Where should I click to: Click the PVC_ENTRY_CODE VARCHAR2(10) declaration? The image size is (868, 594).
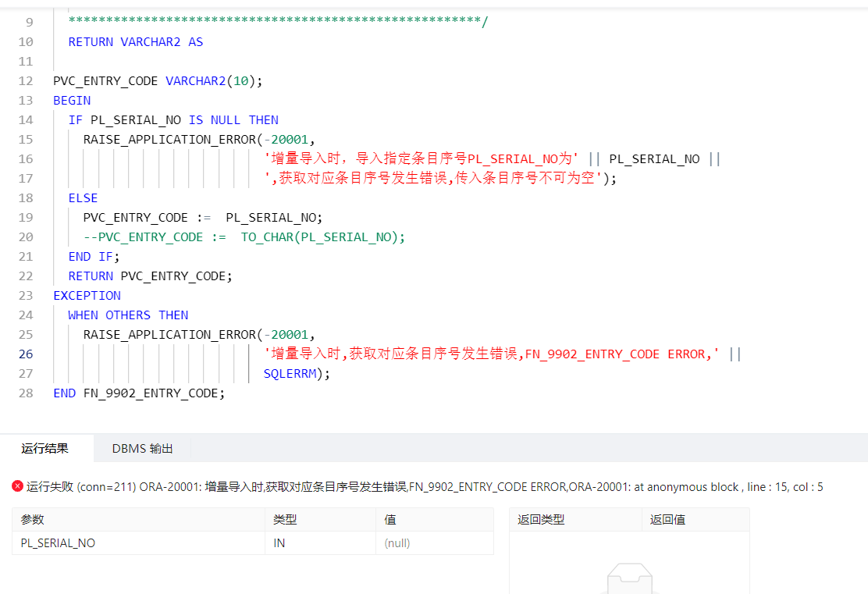click(158, 81)
